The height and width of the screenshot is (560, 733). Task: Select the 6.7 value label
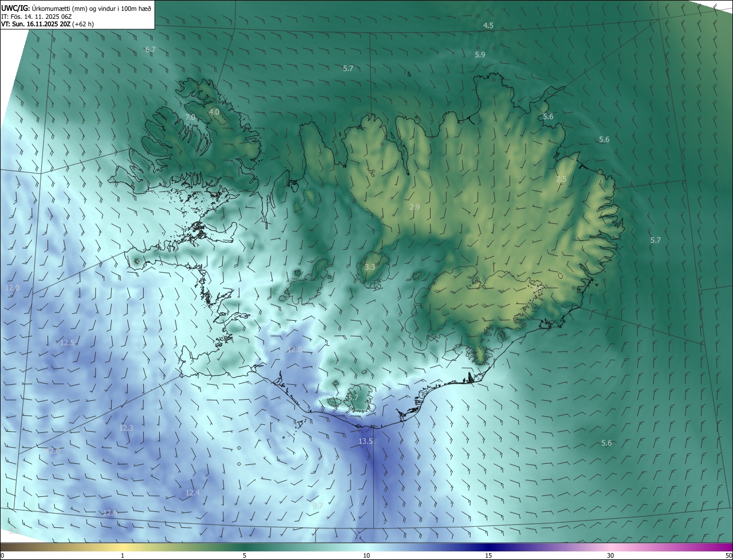tap(151, 50)
